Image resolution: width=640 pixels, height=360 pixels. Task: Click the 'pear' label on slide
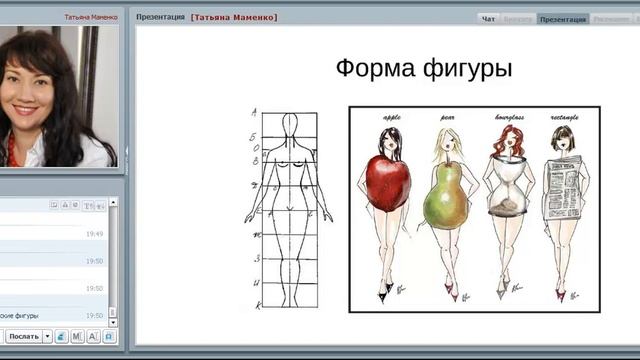[447, 118]
